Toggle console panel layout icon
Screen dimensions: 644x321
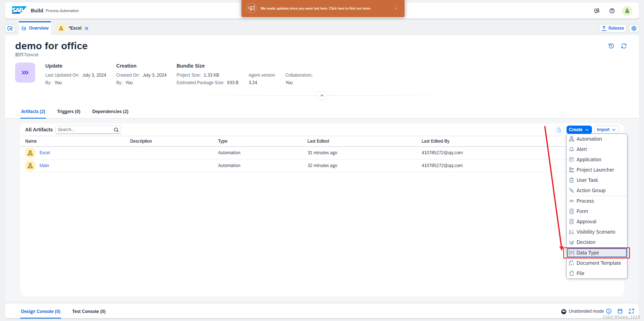(x=620, y=311)
